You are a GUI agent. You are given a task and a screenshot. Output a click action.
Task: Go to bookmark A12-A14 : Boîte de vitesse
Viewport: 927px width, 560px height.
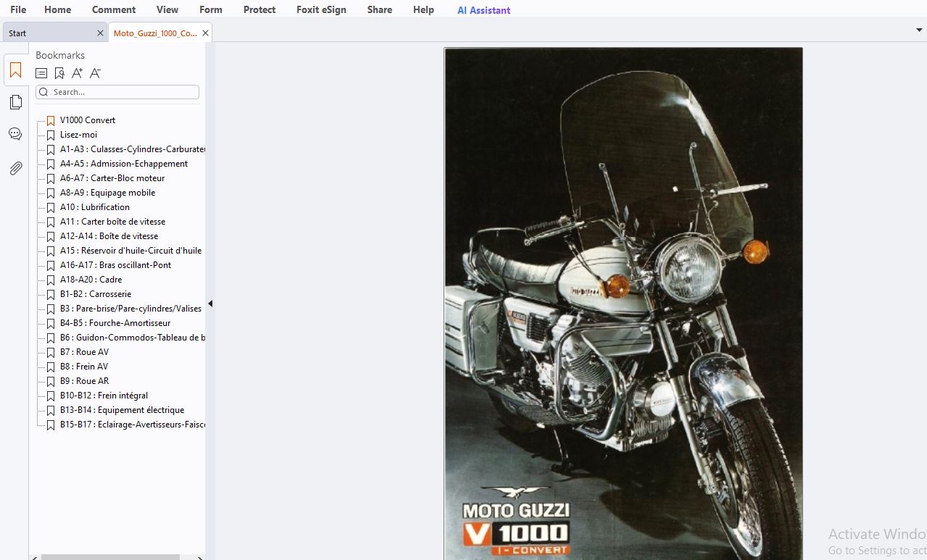109,236
